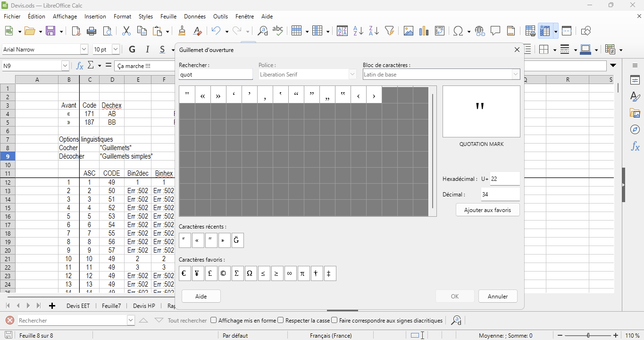Click the Clone Formatting paintbrush icon
The height and width of the screenshot is (340, 644).
pyautogui.click(x=182, y=31)
